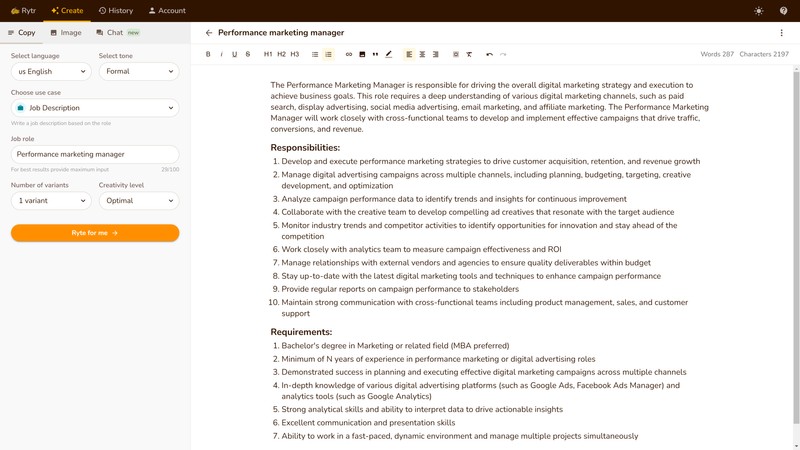Insert a link with the link icon
This screenshot has width=800, height=450.
[x=349, y=54]
